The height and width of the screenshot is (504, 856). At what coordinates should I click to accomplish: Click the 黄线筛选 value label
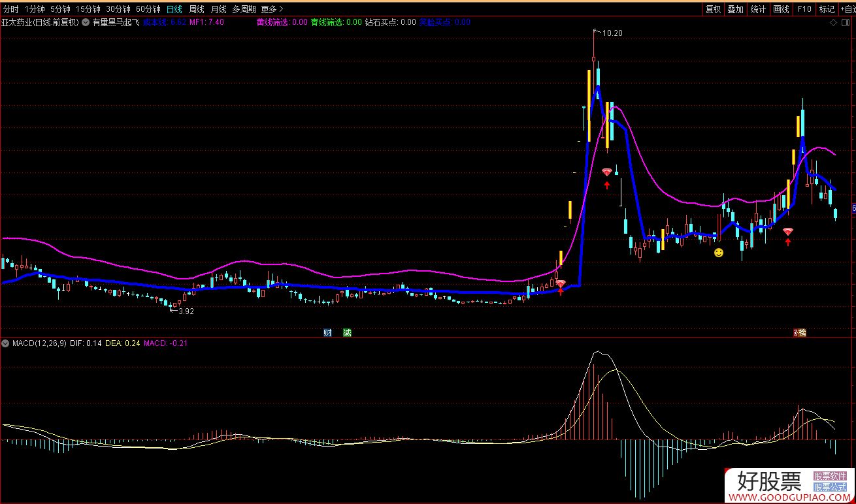[x=282, y=22]
